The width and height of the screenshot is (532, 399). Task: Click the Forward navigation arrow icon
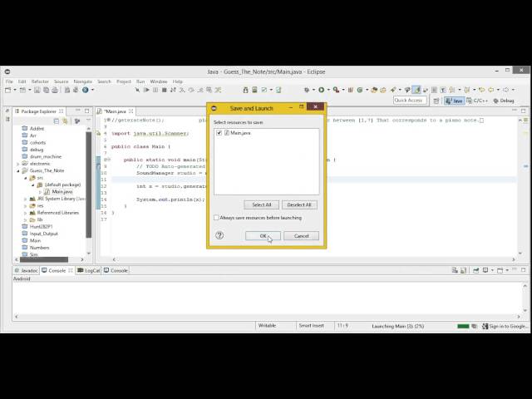click(505, 90)
